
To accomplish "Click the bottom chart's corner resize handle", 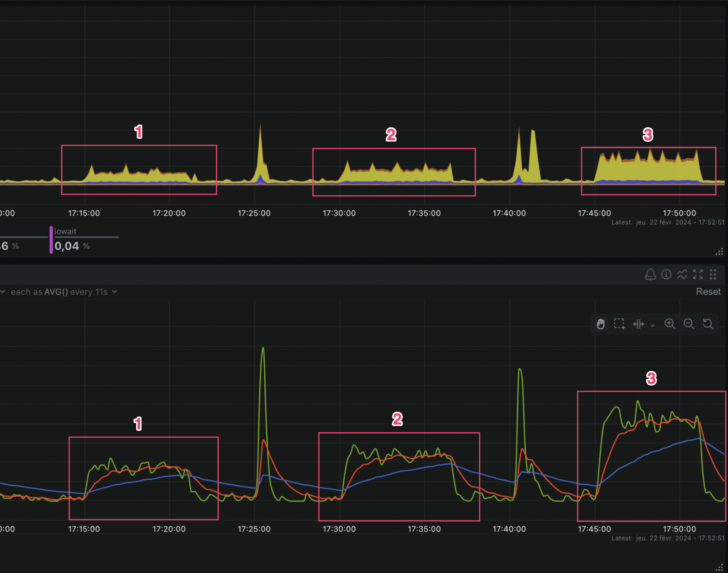I will coord(719,568).
